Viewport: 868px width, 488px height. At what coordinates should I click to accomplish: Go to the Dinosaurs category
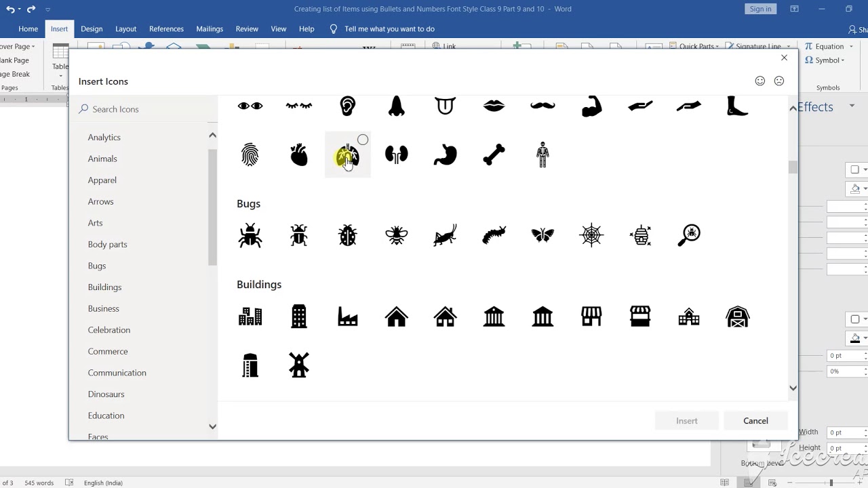(x=106, y=394)
